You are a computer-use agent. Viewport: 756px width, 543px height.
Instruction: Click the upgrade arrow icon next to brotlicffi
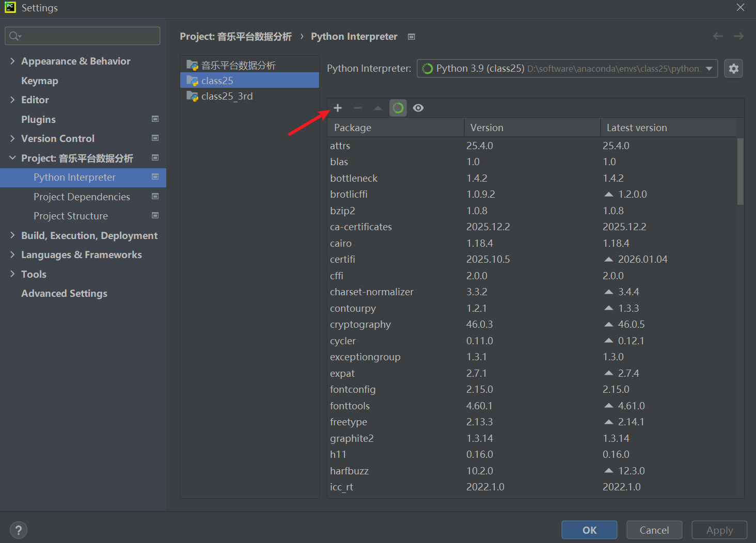tap(609, 194)
